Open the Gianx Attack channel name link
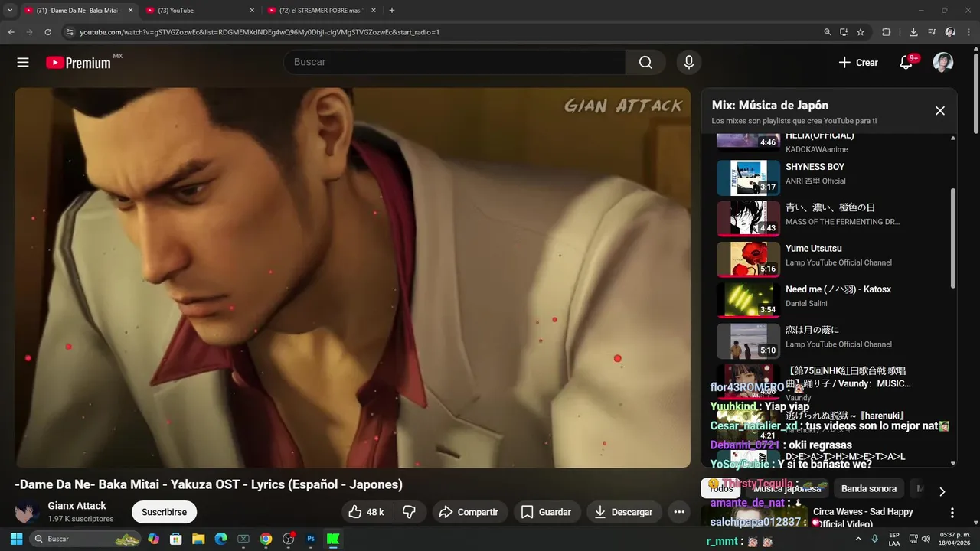 (x=77, y=506)
